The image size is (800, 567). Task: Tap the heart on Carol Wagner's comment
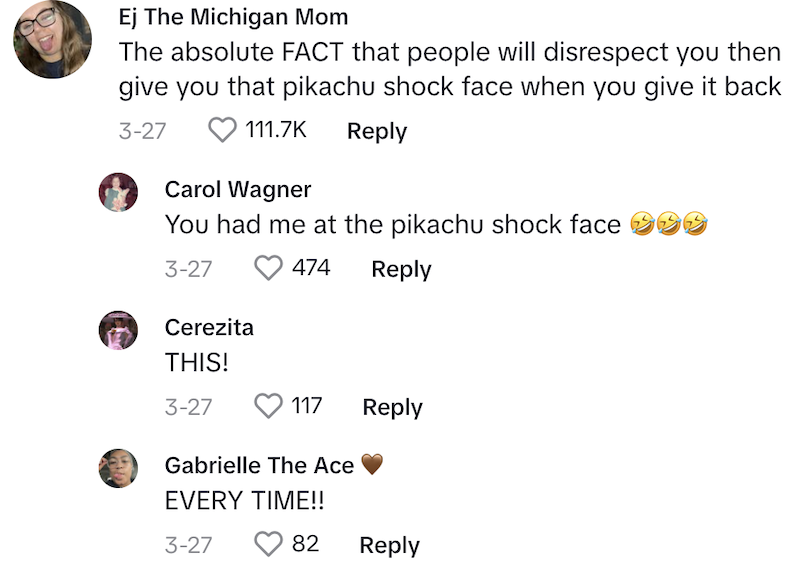[x=269, y=268]
